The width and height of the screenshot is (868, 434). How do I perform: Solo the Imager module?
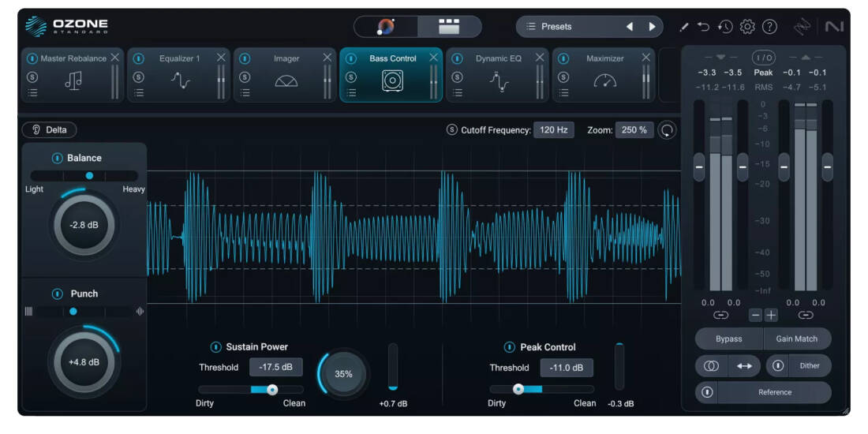[x=245, y=77]
